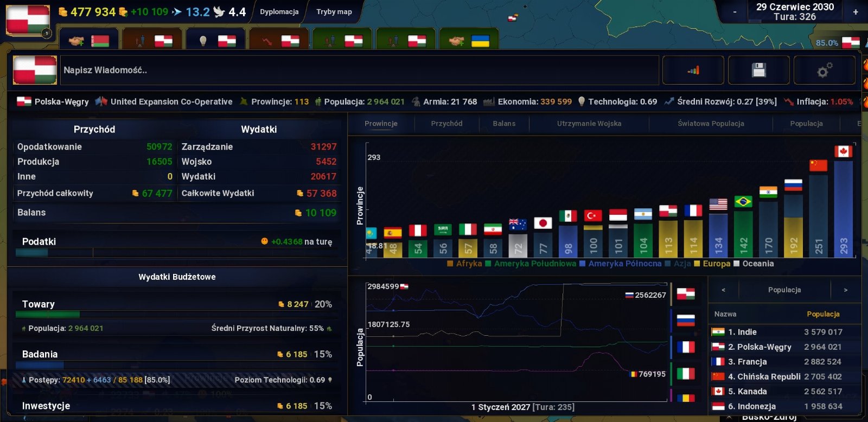Go to previous ranking with the < arrow
The width and height of the screenshot is (868, 422).
tap(723, 290)
